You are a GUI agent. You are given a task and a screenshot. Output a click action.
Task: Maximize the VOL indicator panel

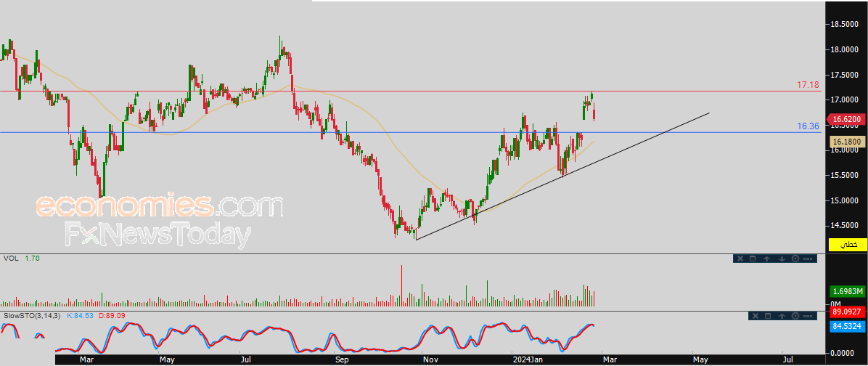tap(753, 259)
